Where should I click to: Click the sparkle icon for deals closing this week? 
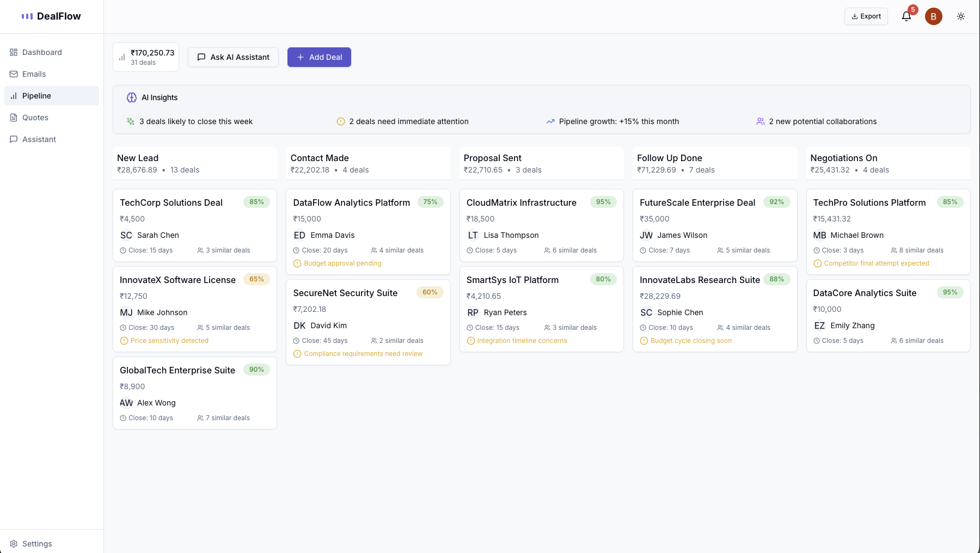pyautogui.click(x=131, y=121)
